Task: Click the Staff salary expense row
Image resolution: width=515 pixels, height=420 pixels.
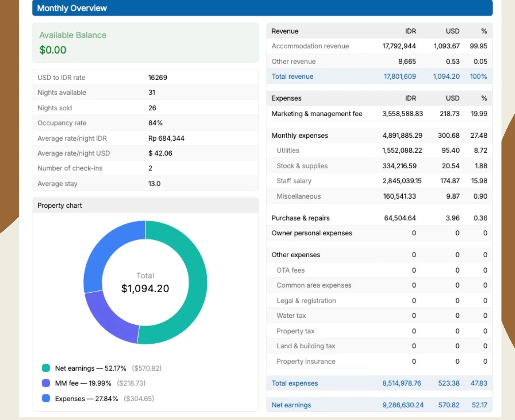Action: click(379, 181)
